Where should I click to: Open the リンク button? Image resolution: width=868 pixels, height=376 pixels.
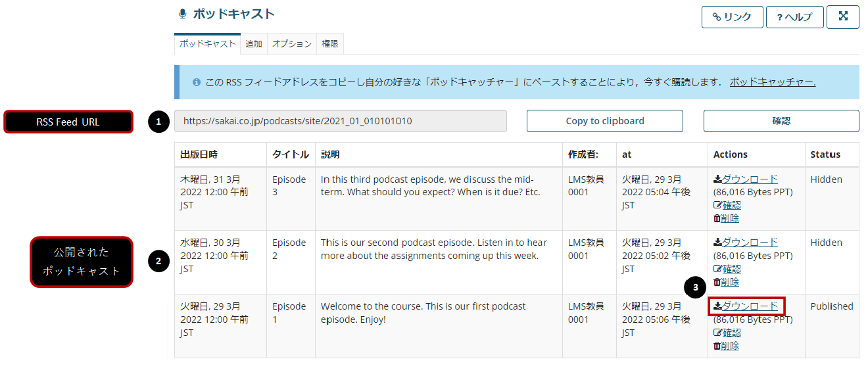(x=732, y=17)
